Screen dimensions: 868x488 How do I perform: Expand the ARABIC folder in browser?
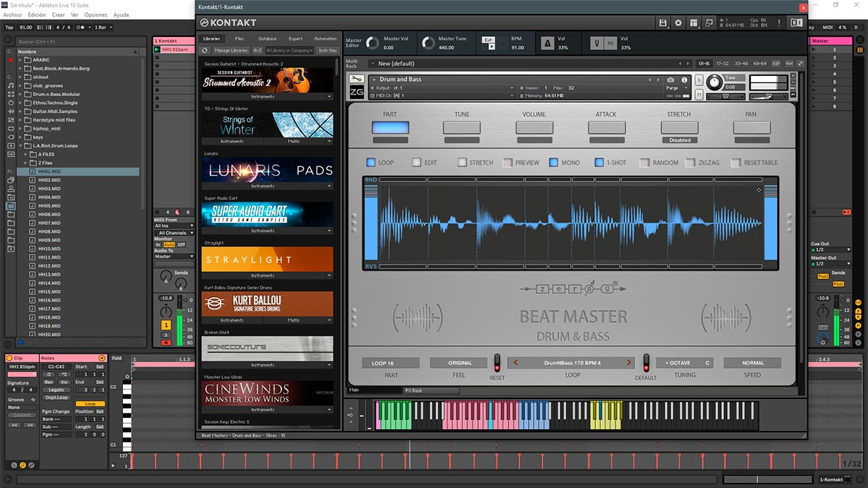pos(20,60)
